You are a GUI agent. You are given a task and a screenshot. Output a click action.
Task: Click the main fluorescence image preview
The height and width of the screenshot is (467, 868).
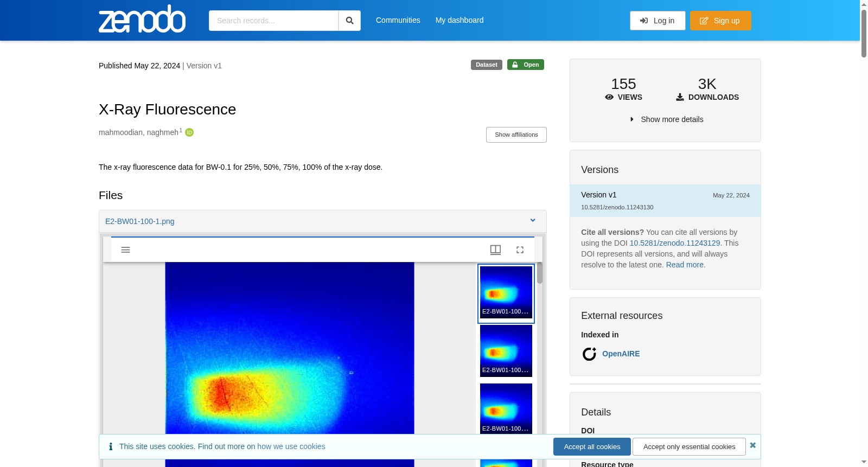coord(290,348)
